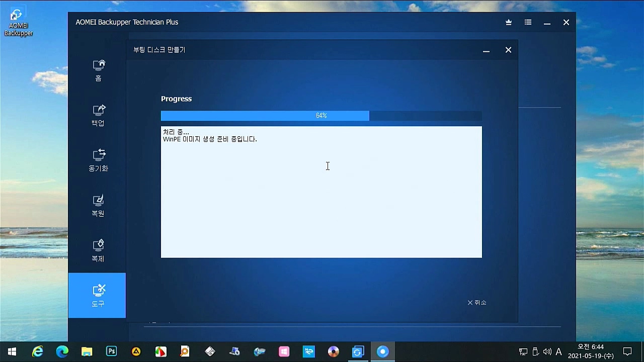Minimize the AOMEI Backupper main window
The width and height of the screenshot is (644, 362).
pos(547,22)
